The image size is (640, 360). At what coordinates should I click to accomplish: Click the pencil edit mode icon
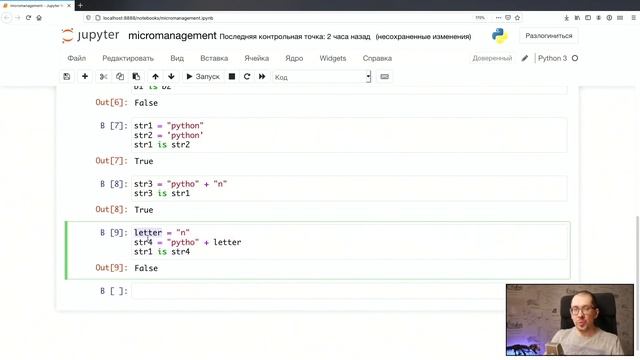[525, 58]
